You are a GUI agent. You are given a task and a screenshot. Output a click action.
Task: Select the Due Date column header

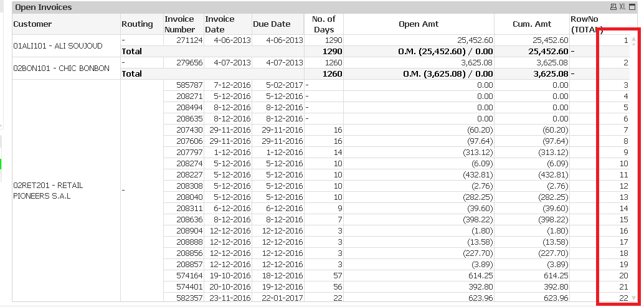272,24
